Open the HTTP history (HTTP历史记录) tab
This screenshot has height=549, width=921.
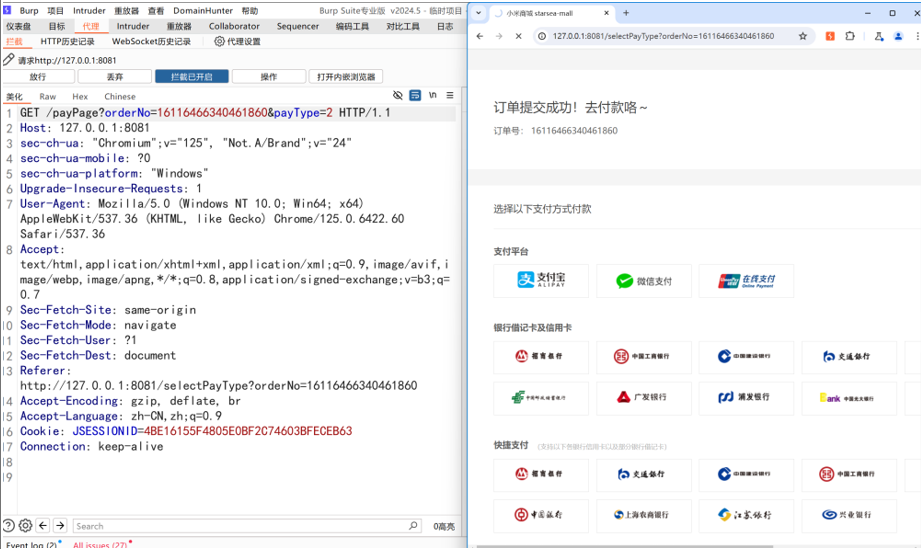68,41
